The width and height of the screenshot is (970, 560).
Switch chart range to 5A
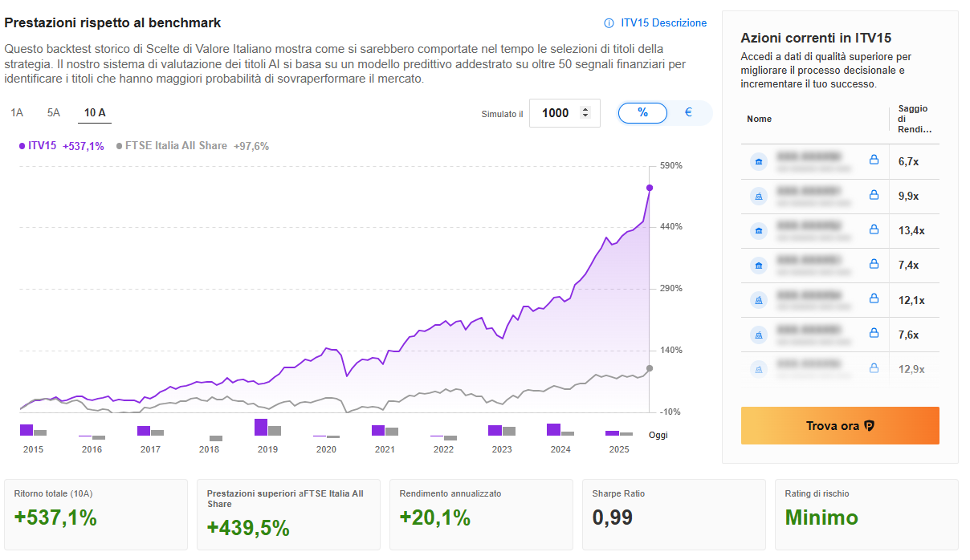pyautogui.click(x=54, y=113)
